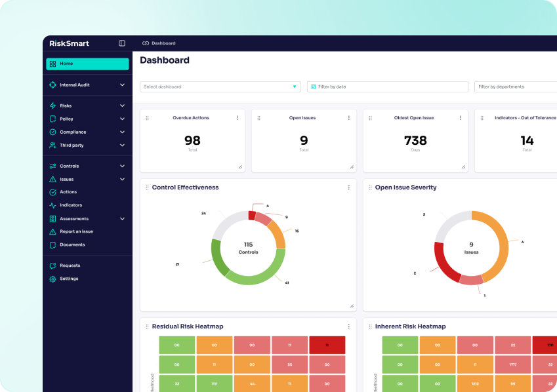Click the sidebar collapse icon next to RiskSmart

(x=121, y=43)
